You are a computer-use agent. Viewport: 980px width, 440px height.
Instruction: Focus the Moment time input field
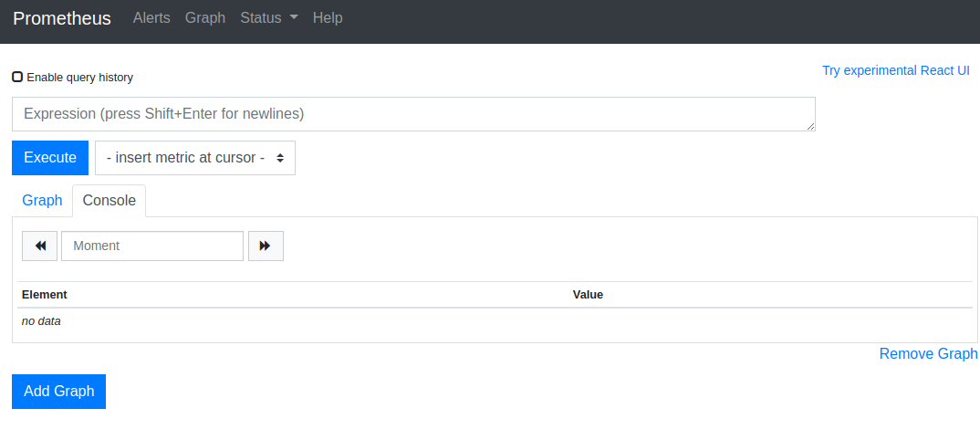pyautogui.click(x=152, y=246)
